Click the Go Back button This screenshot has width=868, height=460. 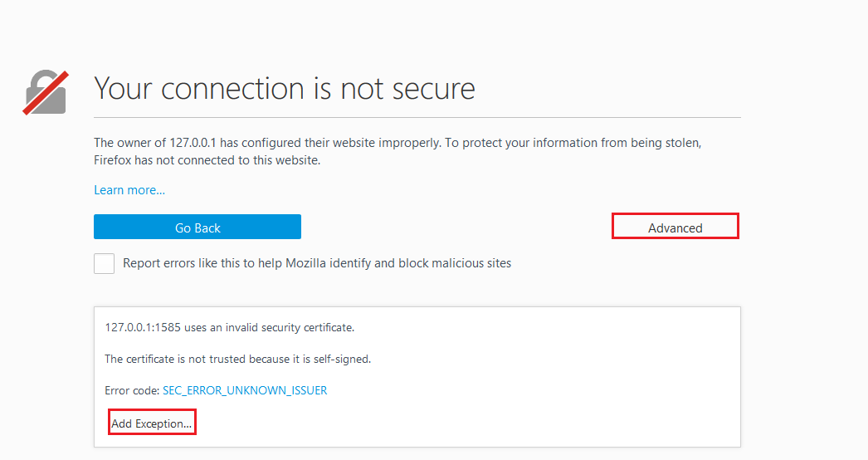197,228
